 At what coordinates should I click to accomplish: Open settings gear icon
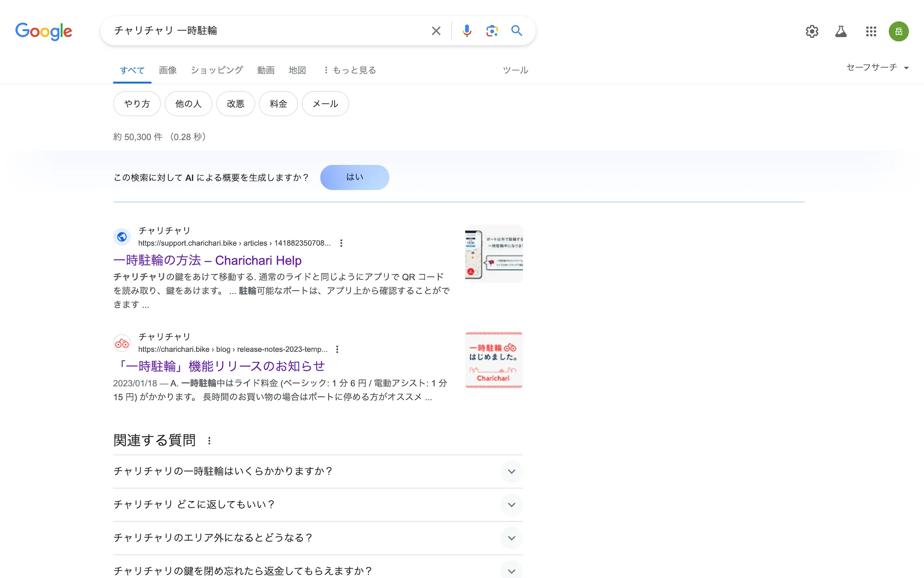click(812, 31)
